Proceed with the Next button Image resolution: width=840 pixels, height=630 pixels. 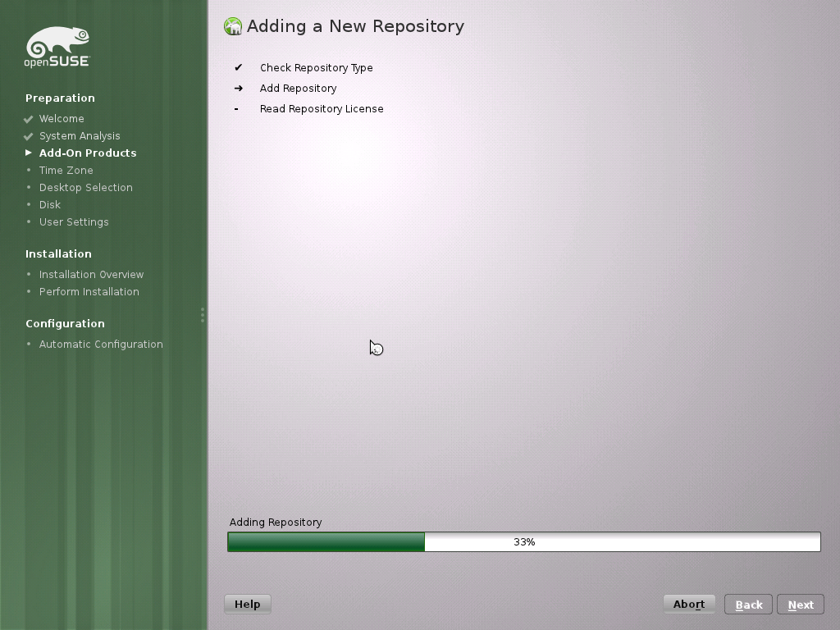801,605
